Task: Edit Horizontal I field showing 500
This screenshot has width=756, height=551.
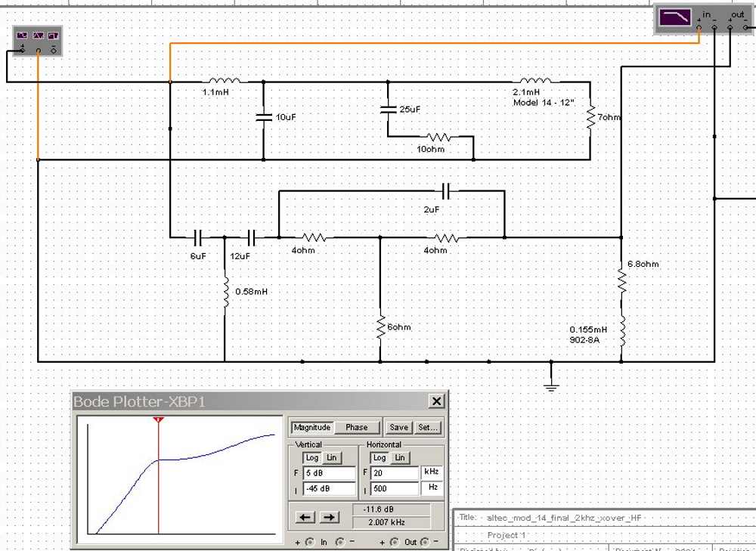Action: [395, 488]
